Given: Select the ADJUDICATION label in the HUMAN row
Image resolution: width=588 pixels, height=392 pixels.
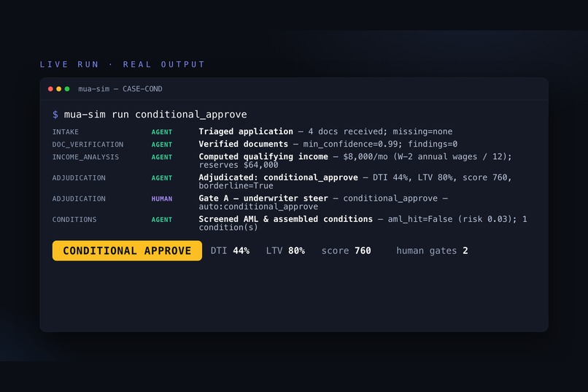Looking at the screenshot, I should click(79, 199).
